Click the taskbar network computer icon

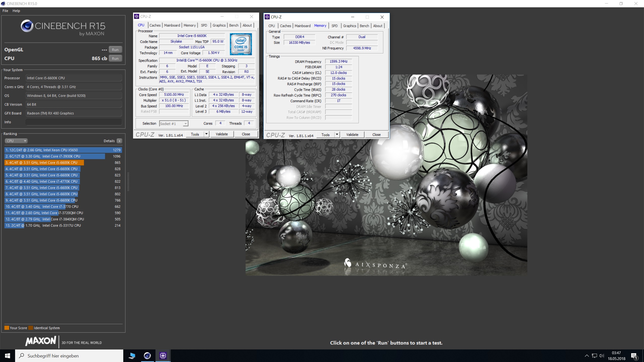(132, 356)
